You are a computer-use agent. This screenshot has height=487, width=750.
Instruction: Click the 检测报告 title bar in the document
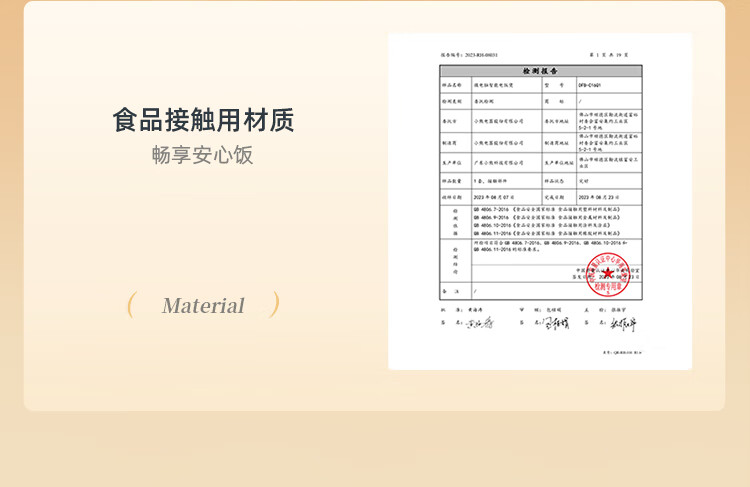[x=540, y=71]
